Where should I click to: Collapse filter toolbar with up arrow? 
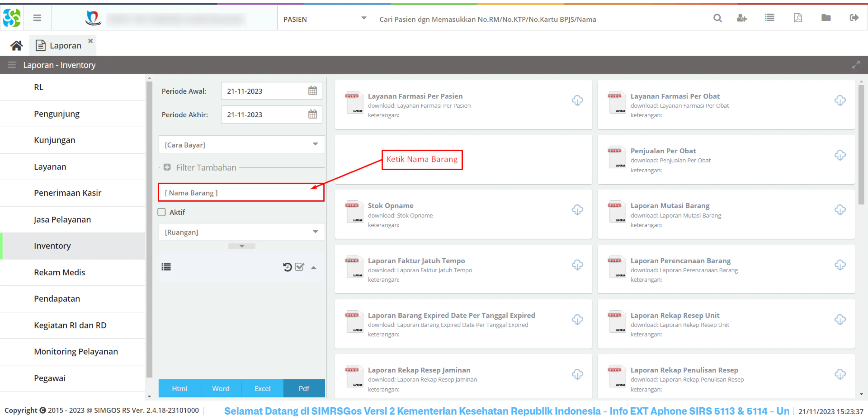coord(313,268)
